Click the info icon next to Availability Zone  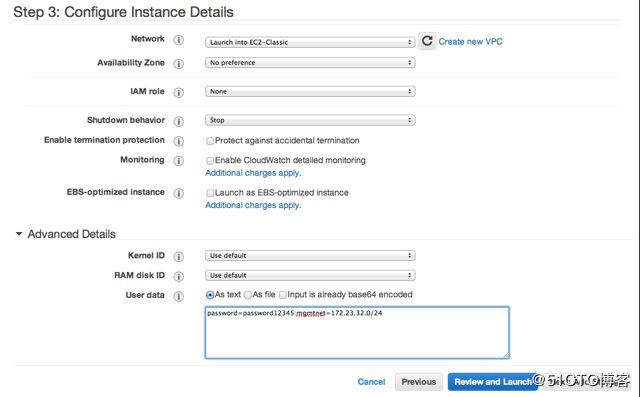click(x=178, y=64)
